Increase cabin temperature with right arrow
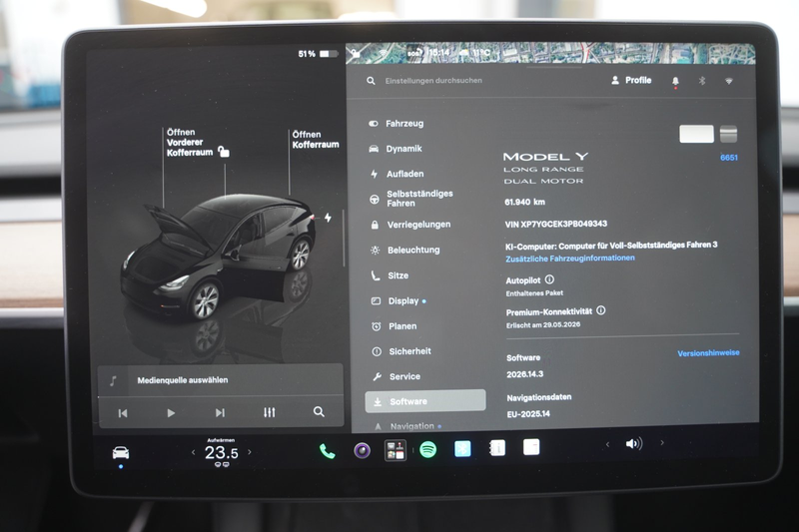799x532 pixels. pyautogui.click(x=249, y=451)
